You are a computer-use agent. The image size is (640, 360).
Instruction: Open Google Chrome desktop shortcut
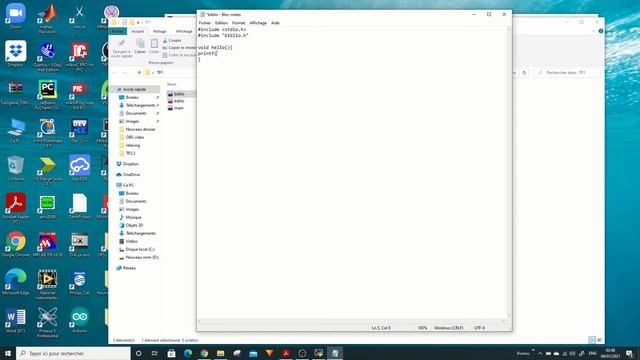16,244
